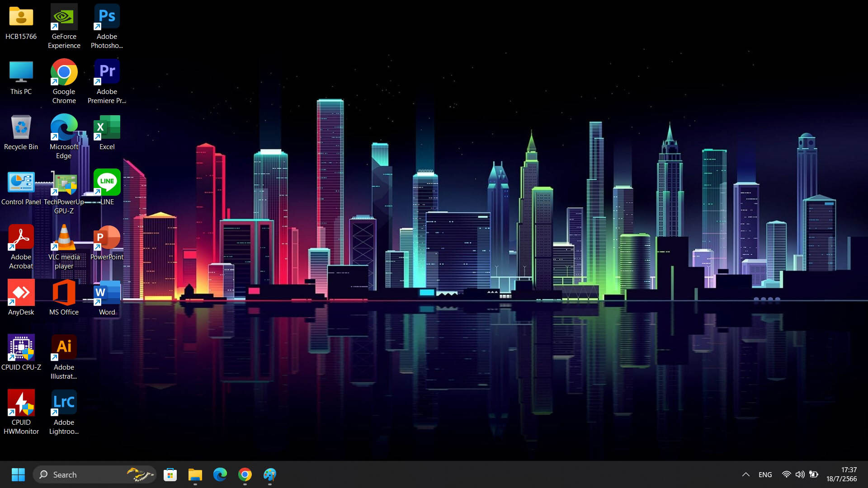Open PowerPoint desktop shortcut

coord(107,243)
